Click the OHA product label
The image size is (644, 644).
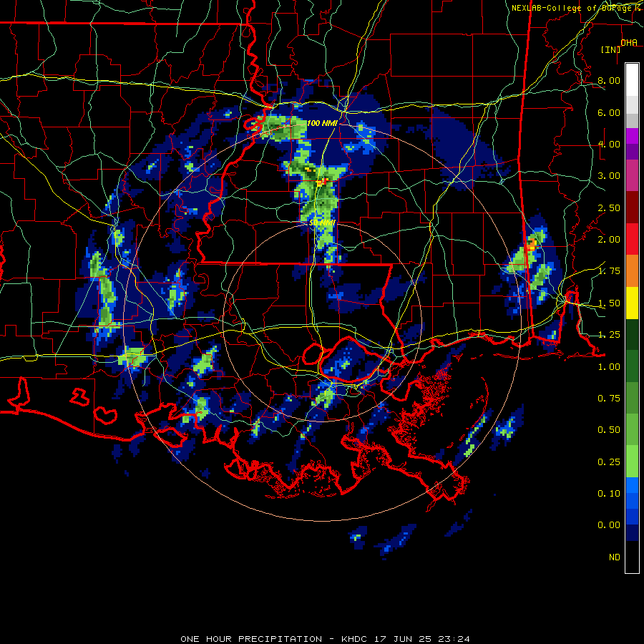tap(629, 43)
